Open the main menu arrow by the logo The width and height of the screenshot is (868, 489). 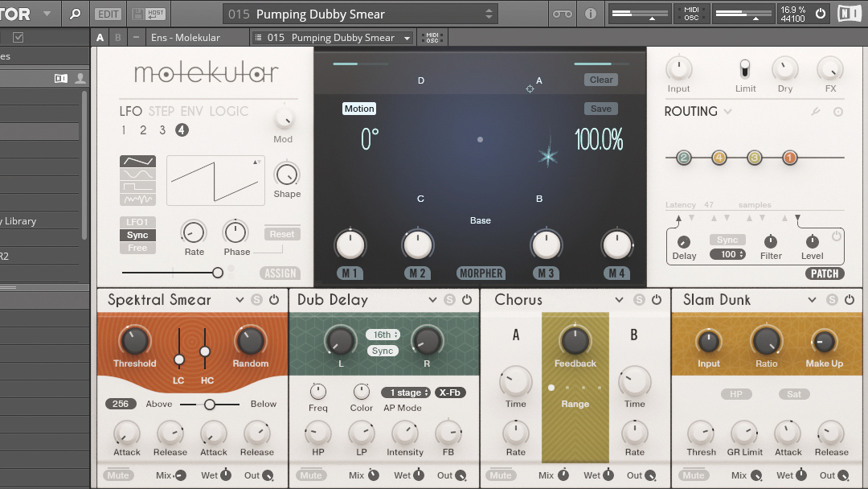click(x=47, y=14)
